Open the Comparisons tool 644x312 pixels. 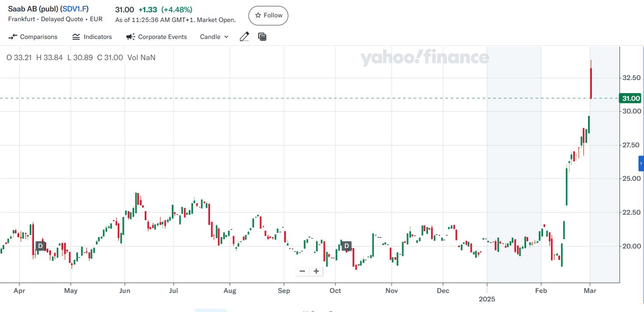click(33, 37)
